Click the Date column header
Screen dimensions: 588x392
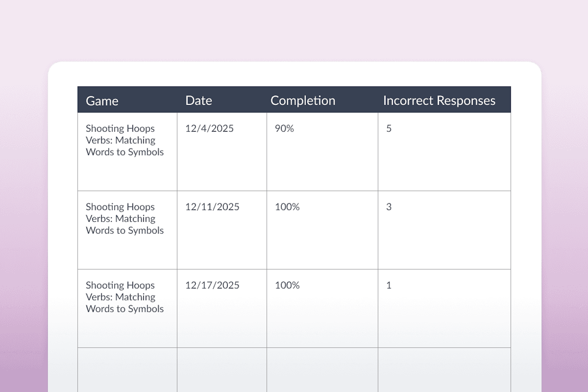198,100
